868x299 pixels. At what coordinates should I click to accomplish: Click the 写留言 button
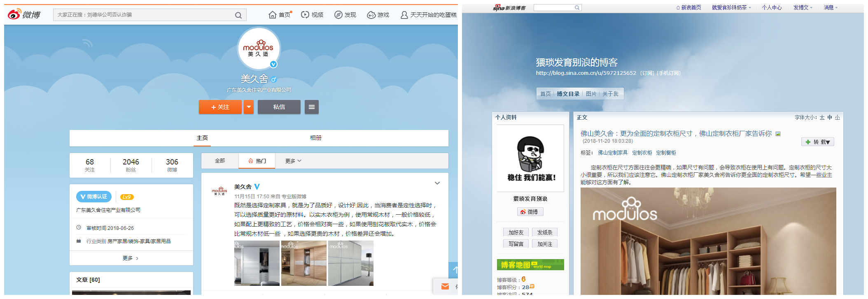(516, 244)
